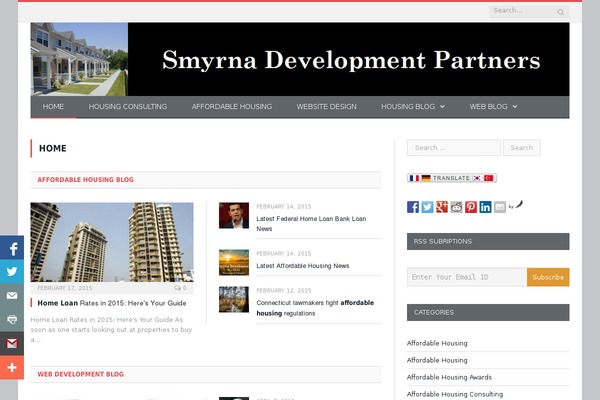600x400 pixels.
Task: Click the Web Development Blog section heading
Action: click(81, 374)
